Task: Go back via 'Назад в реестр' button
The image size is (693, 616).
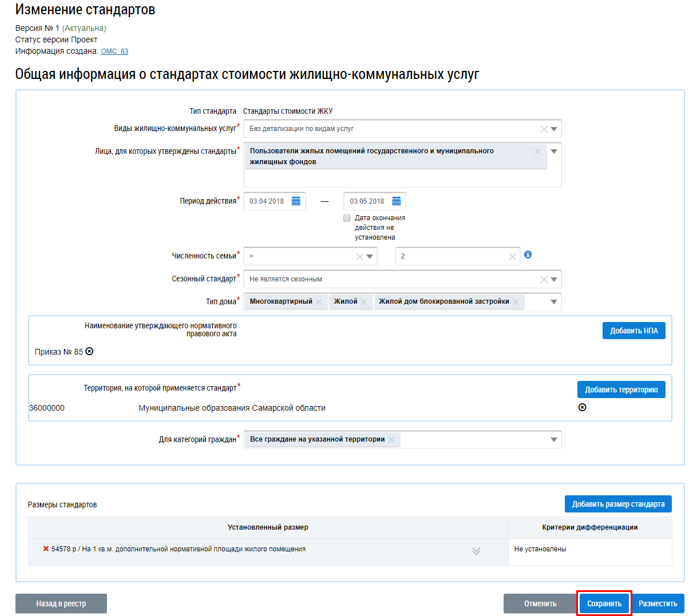Action: pyautogui.click(x=61, y=603)
